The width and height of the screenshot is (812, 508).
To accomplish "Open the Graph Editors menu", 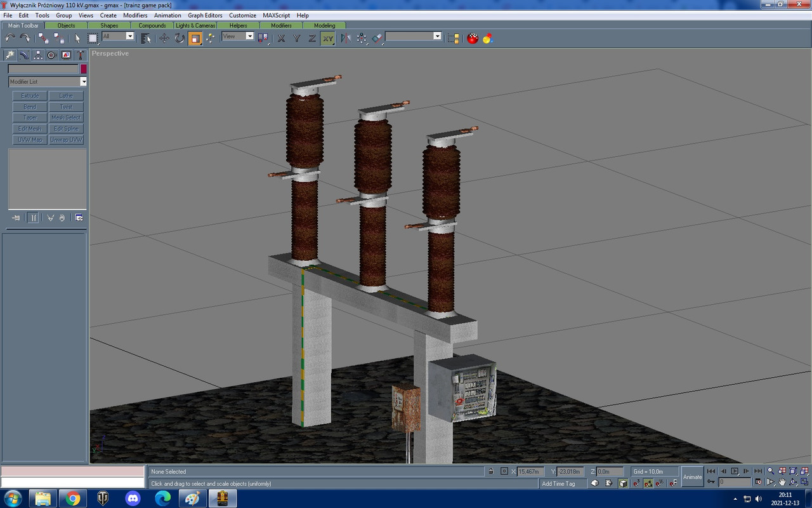I will click(205, 15).
